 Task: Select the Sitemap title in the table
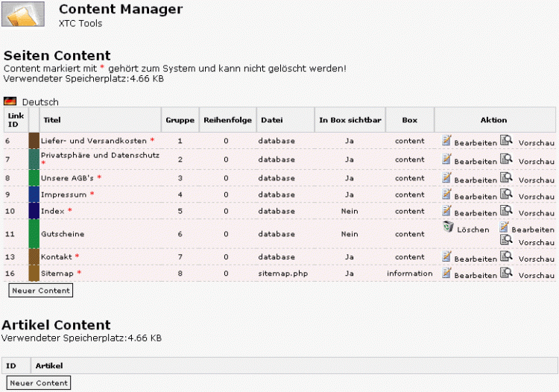57,274
